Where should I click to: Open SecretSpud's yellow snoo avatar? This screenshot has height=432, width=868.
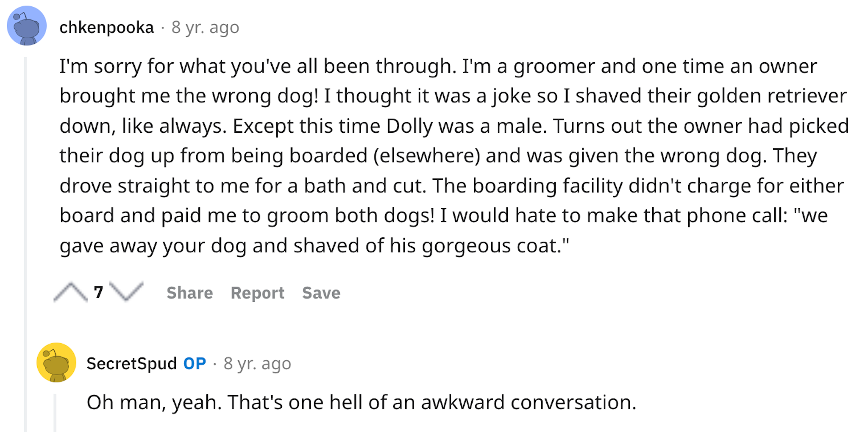(x=56, y=362)
